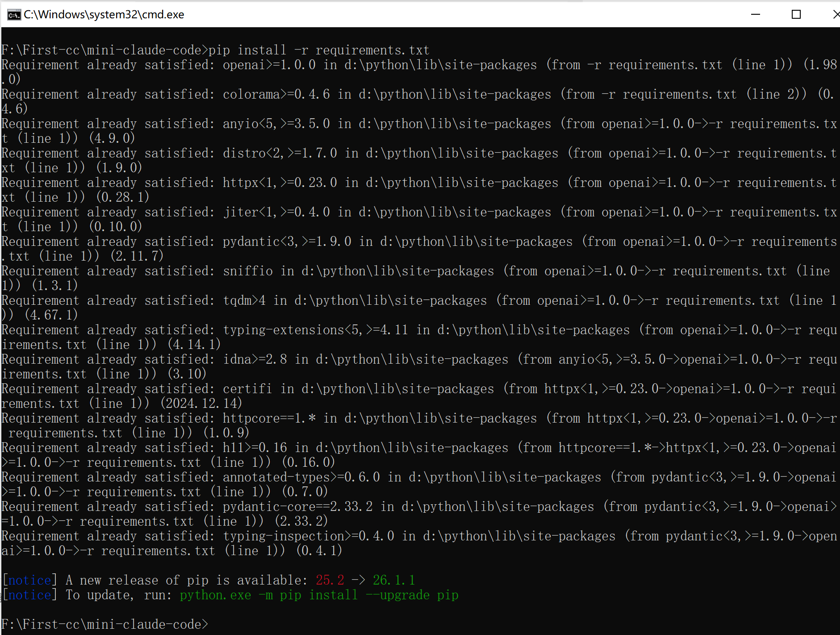Click the sniffio installed version "(1.3.1)"
This screenshot has height=635, width=840.
pyautogui.click(x=55, y=286)
